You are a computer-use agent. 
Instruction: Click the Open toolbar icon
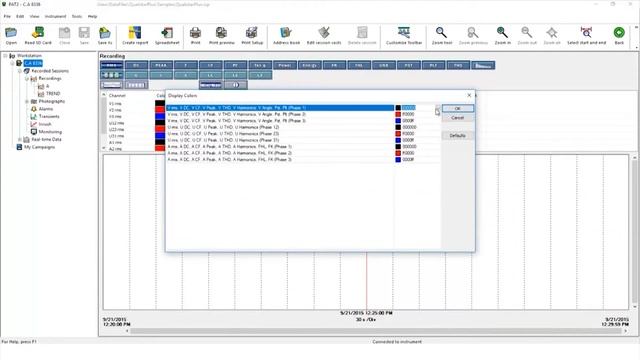click(11, 36)
